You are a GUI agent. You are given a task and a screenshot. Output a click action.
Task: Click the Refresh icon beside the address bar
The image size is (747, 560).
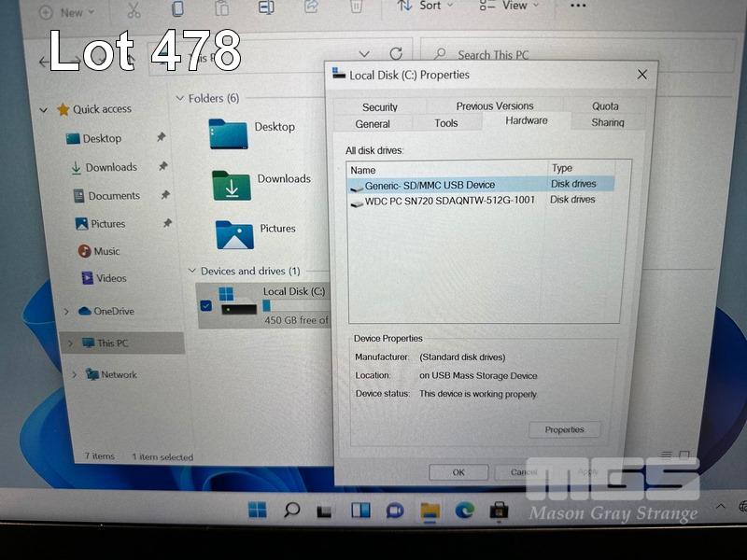point(396,55)
